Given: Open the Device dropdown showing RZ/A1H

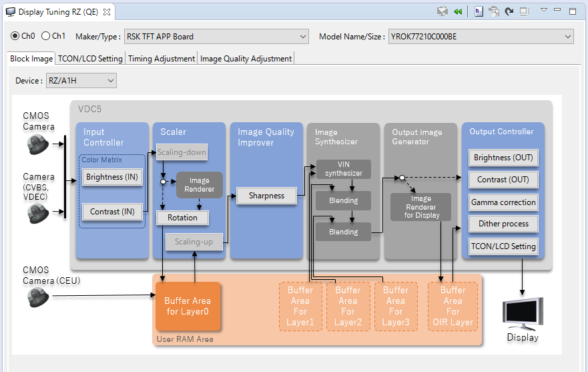Looking at the screenshot, I should coord(80,81).
